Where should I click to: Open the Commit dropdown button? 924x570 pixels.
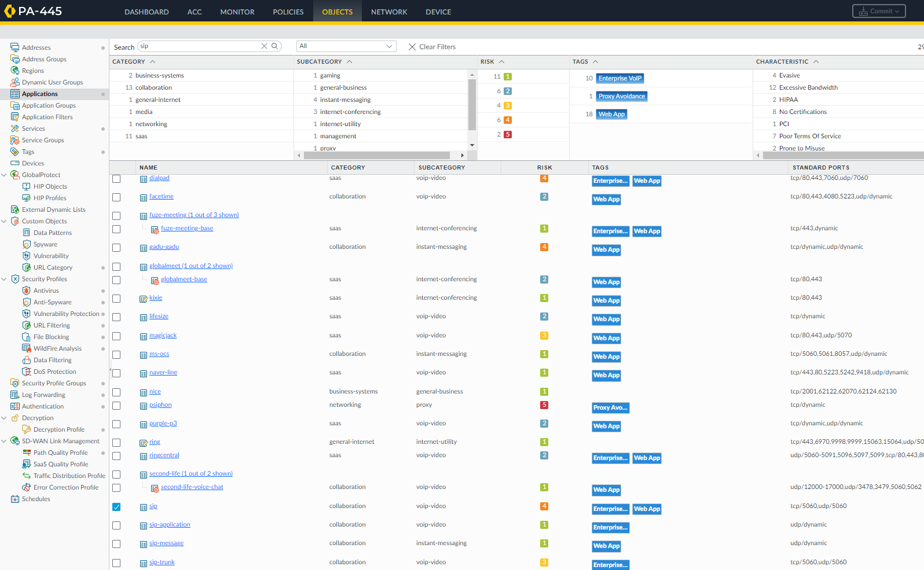point(878,11)
